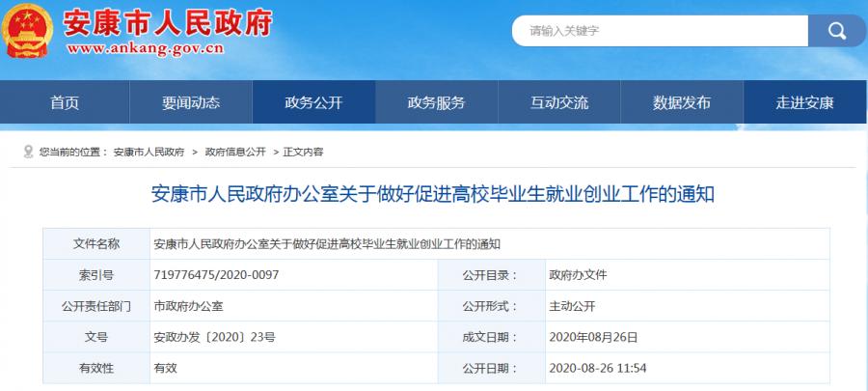Screen dimensions: 868x391
Task: Click the 公开目录 label cell
Action: coord(492,275)
